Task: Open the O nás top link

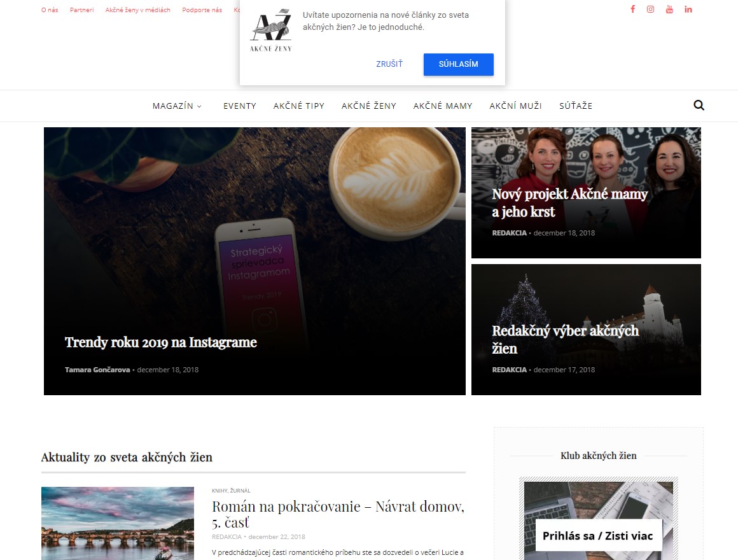Action: [50, 10]
